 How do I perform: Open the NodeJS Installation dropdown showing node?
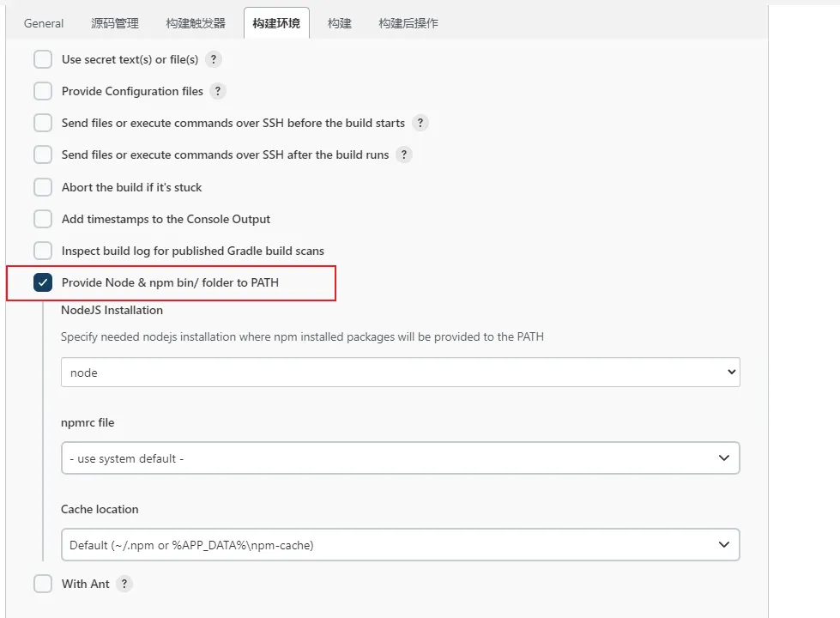[x=400, y=373]
